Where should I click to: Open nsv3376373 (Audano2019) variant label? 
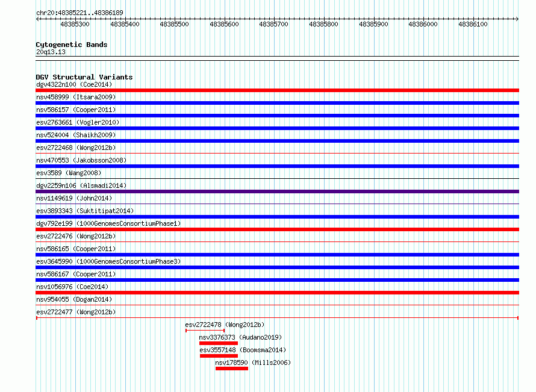(x=240, y=337)
